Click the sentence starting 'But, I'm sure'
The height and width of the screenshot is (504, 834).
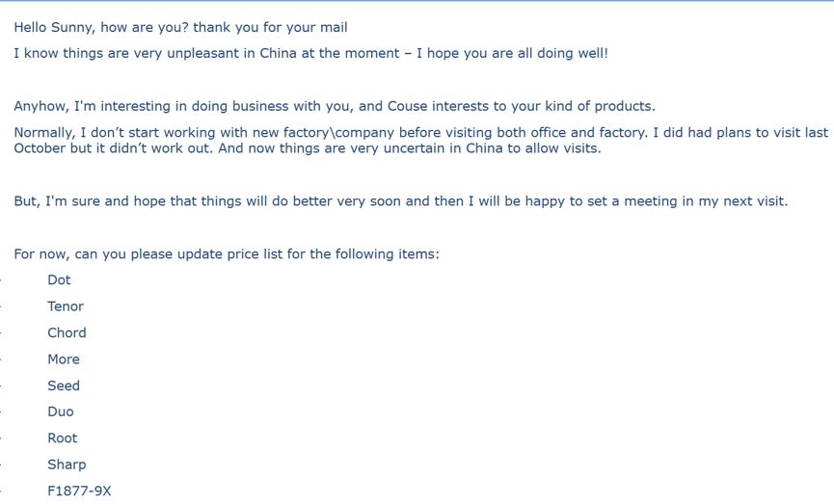click(400, 201)
